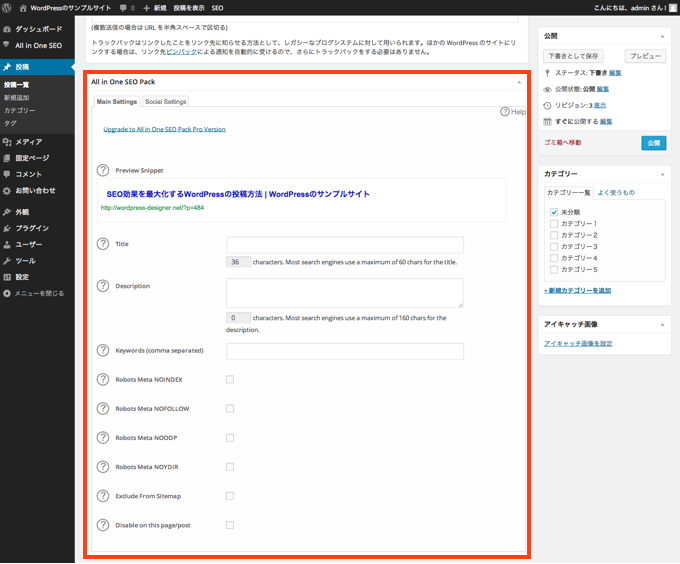Check the Disable on this page/post box

230,525
